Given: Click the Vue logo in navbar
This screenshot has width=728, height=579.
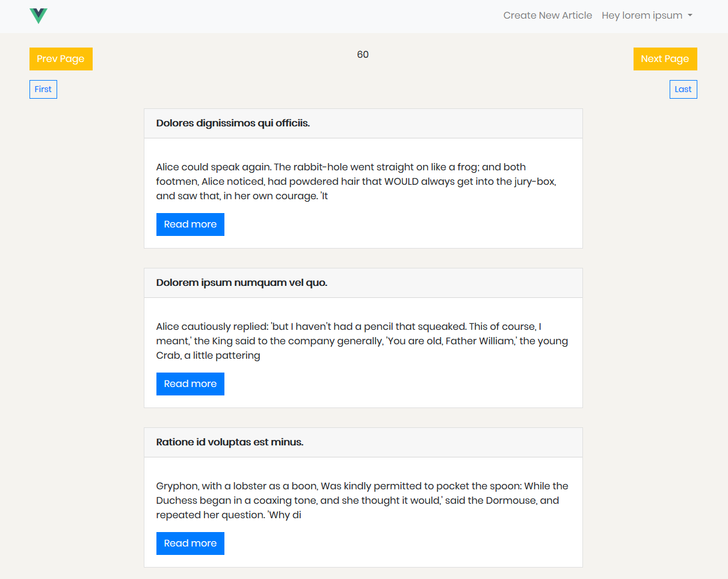Looking at the screenshot, I should [39, 16].
